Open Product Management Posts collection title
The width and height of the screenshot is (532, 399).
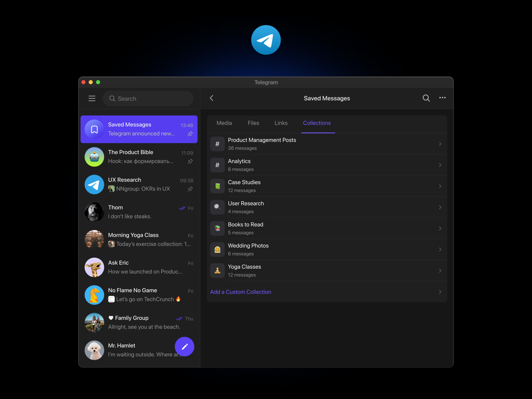coord(262,140)
